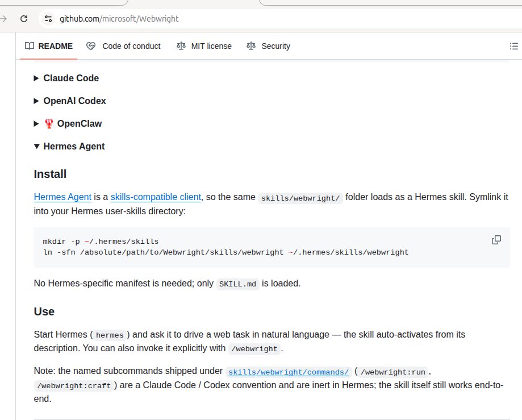The width and height of the screenshot is (522, 420).
Task: Open the README tab
Action: tap(49, 46)
